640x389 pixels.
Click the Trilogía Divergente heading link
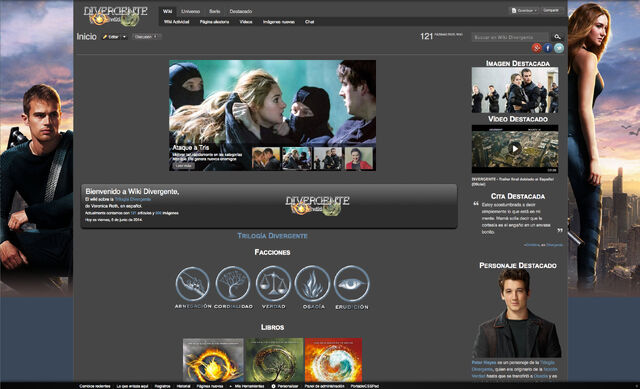(272, 236)
